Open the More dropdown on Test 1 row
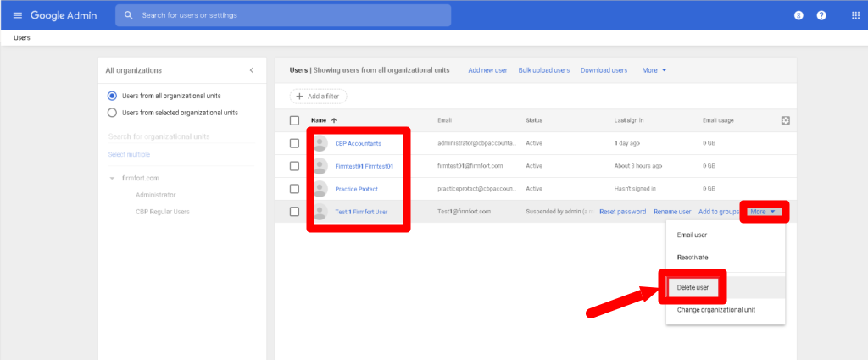Viewport: 868px width, 360px height. coord(765,212)
